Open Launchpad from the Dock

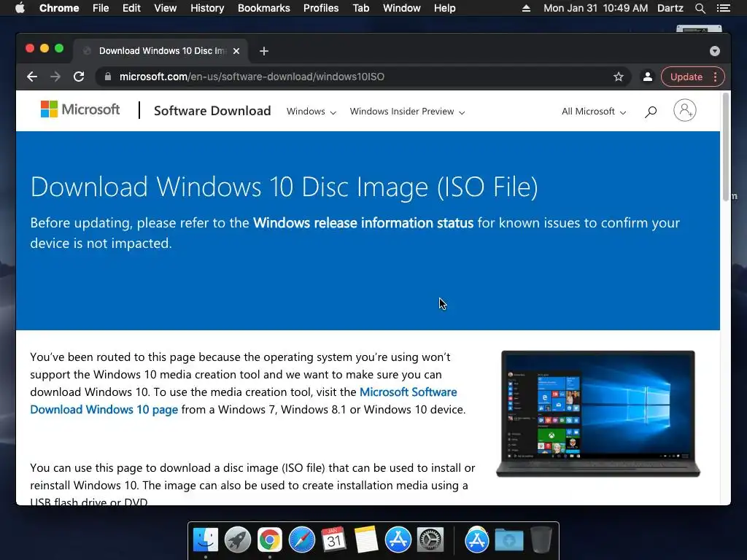pyautogui.click(x=238, y=540)
